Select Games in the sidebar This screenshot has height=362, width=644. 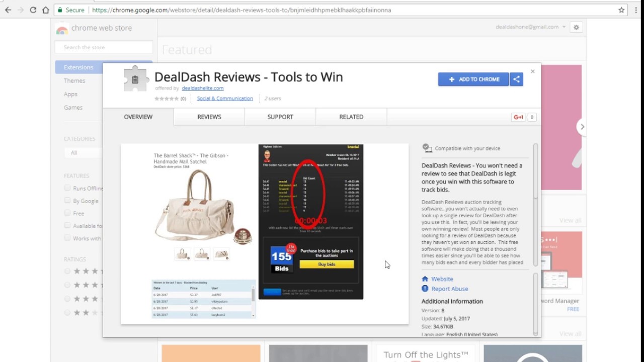pyautogui.click(x=73, y=108)
